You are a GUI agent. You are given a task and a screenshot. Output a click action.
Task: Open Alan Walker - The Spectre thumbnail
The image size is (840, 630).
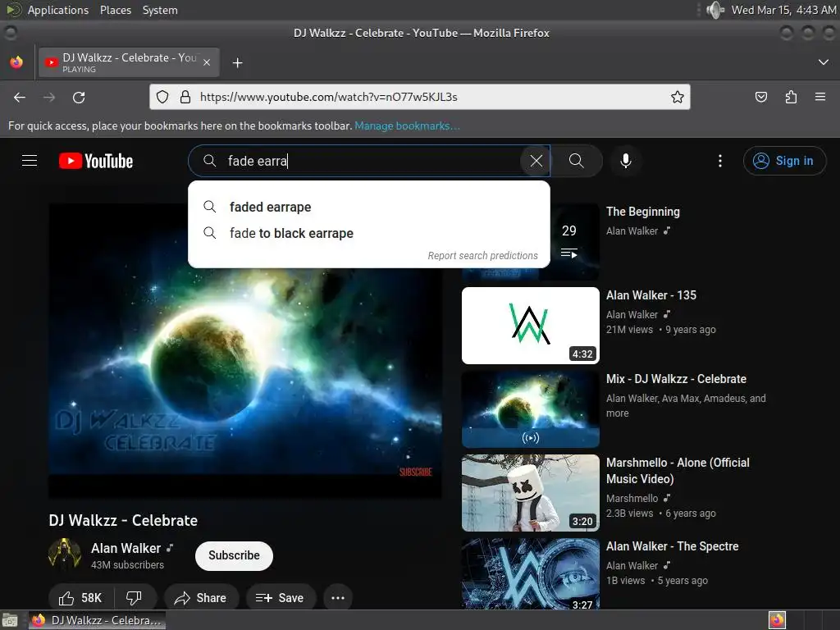pos(531,573)
